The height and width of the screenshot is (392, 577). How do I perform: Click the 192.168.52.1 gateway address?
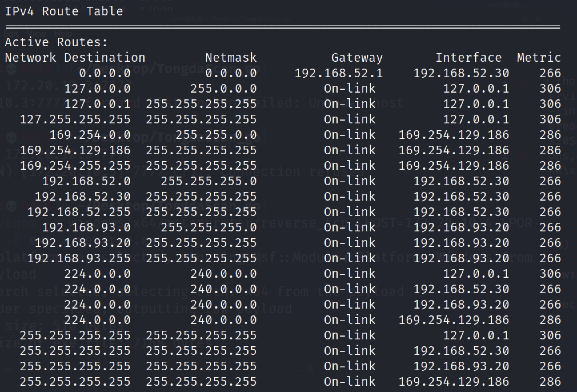point(338,73)
